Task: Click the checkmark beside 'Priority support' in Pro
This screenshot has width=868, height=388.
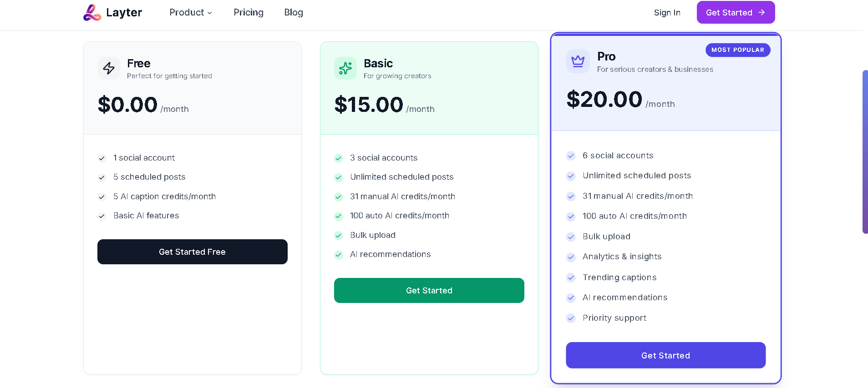Action: (x=571, y=318)
